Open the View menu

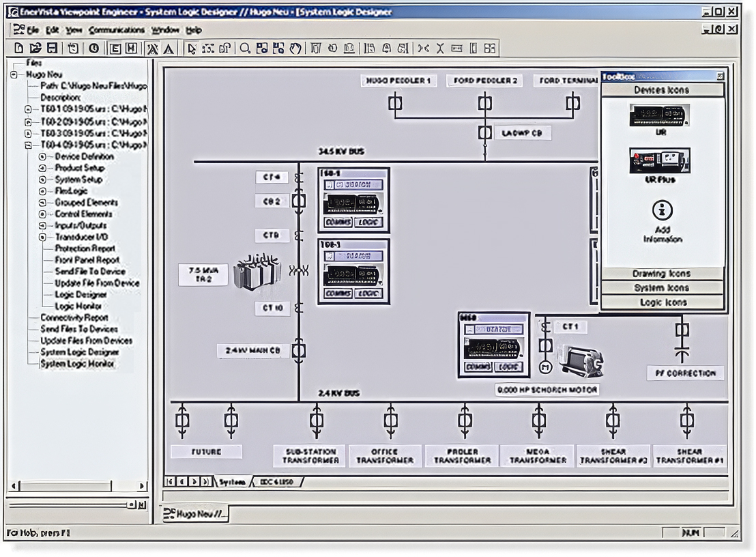tap(74, 30)
